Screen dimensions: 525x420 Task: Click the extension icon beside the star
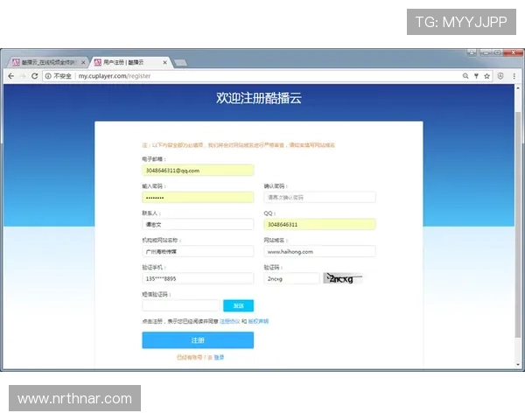500,76
